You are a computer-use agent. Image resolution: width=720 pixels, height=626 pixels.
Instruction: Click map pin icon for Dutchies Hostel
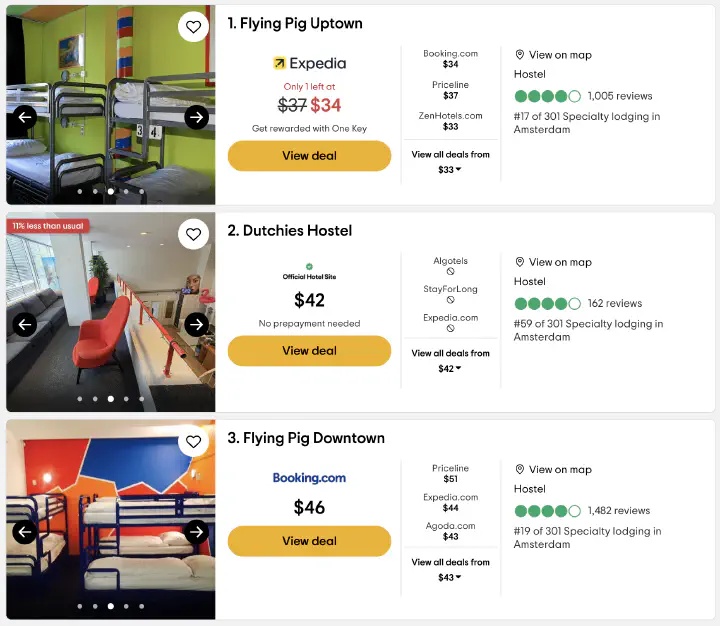(520, 262)
